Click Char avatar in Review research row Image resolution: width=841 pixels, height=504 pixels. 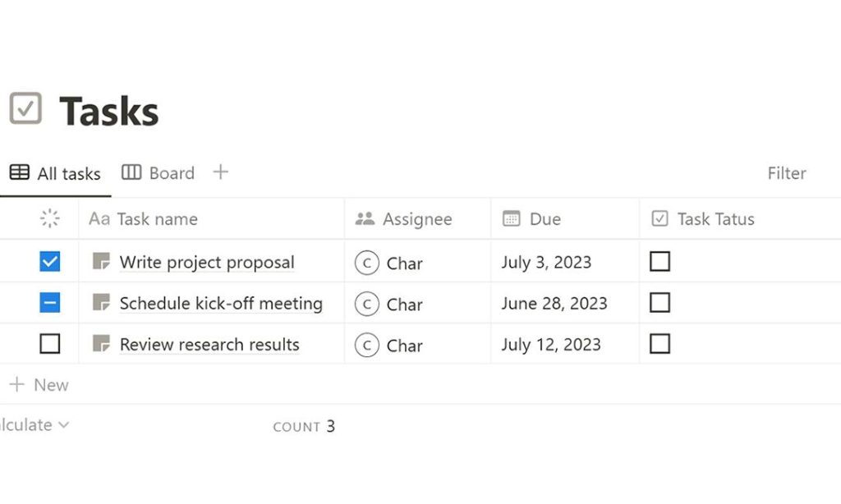point(367,346)
